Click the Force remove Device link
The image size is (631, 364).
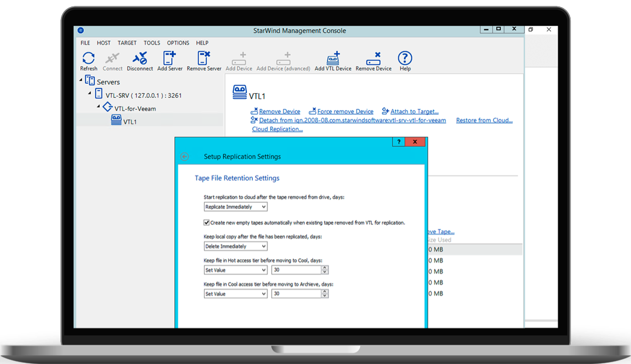point(345,111)
